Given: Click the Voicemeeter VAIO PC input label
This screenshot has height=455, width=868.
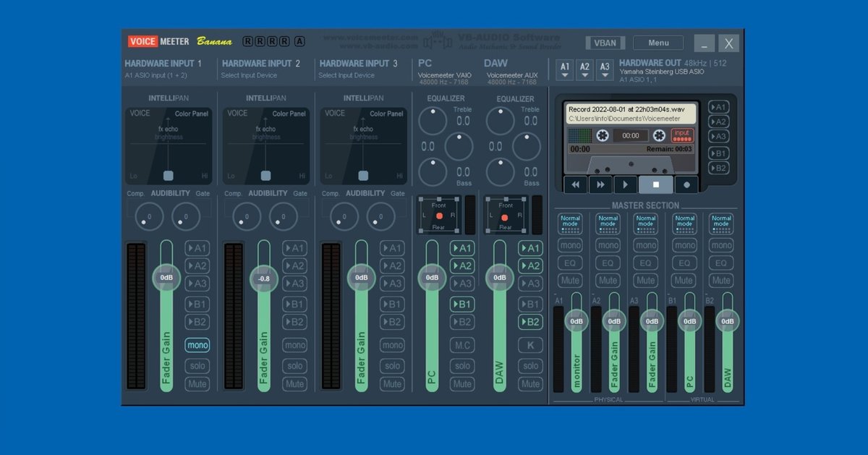Looking at the screenshot, I should tap(445, 75).
